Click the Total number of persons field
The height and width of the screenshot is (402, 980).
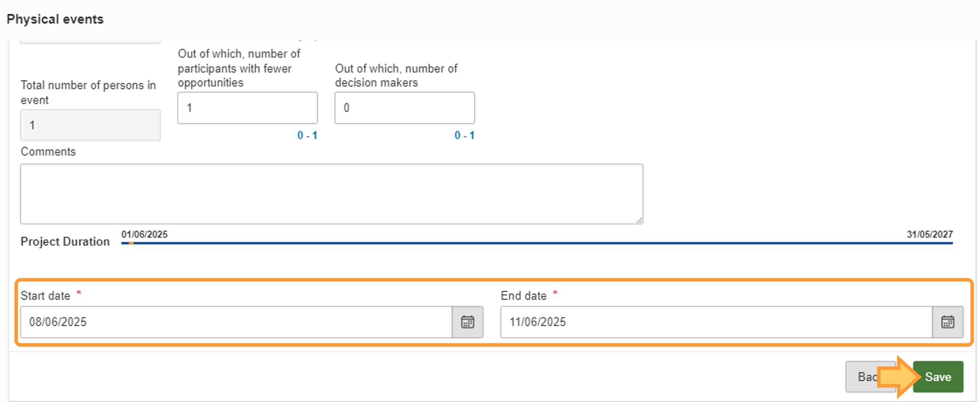(x=90, y=125)
